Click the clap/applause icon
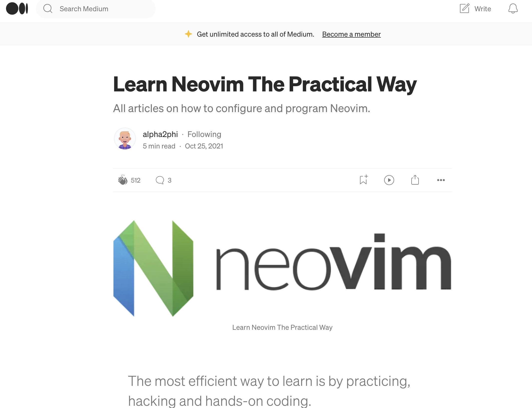532x408 pixels. pos(121,180)
